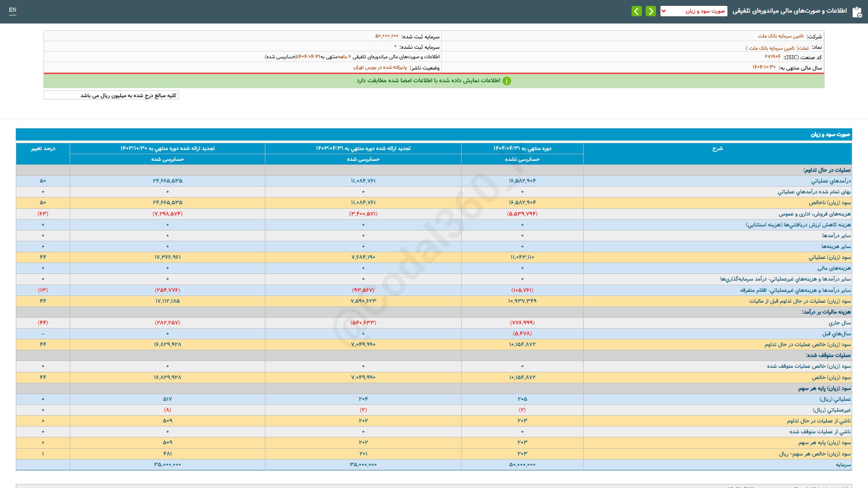The height and width of the screenshot is (488, 868).
Task: Click the دوره منتهی به ۱۴۰۴/۰۴/۳۱ column header
Action: [522, 149]
